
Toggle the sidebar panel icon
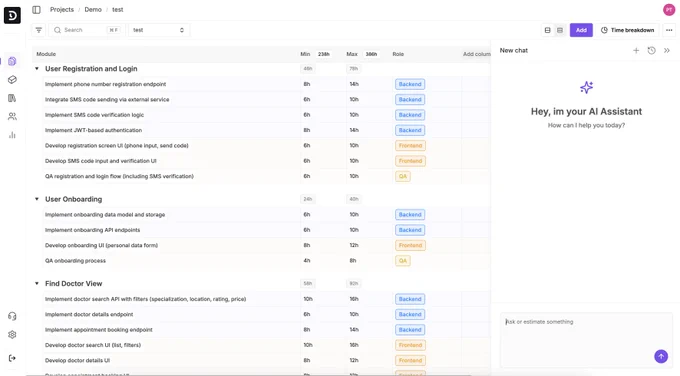click(36, 10)
